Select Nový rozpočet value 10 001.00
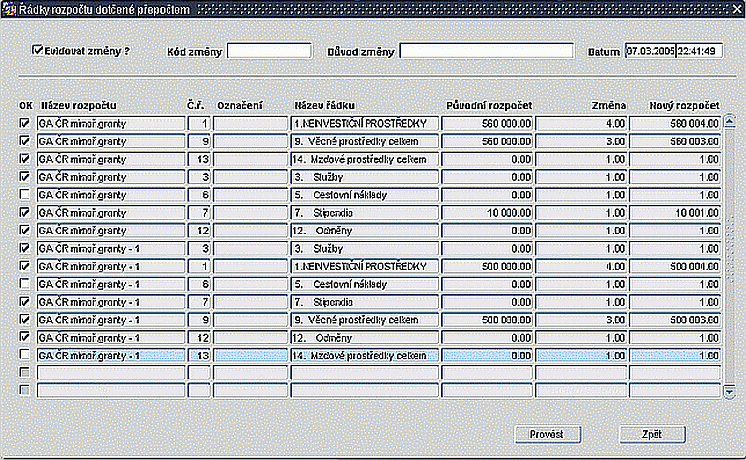This screenshot has height=460, width=746. tap(675, 213)
